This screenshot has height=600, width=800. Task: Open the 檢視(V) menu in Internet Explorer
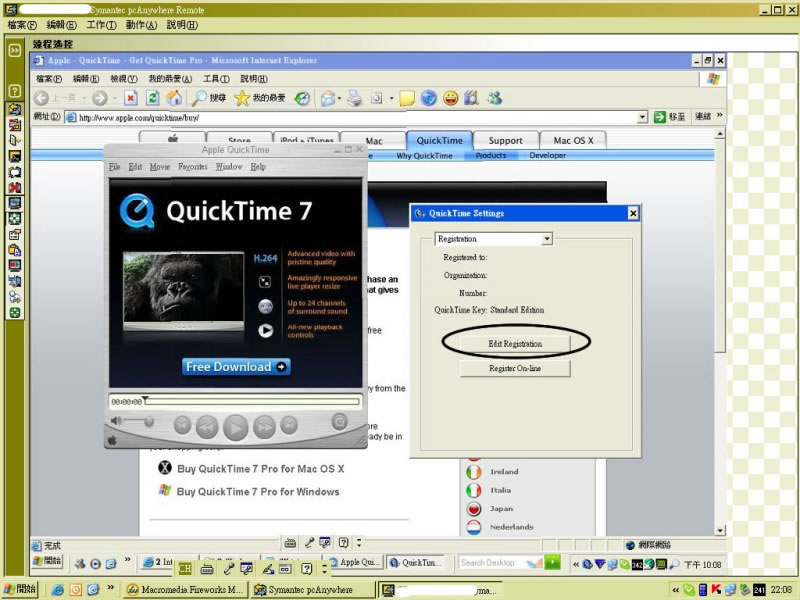point(124,79)
